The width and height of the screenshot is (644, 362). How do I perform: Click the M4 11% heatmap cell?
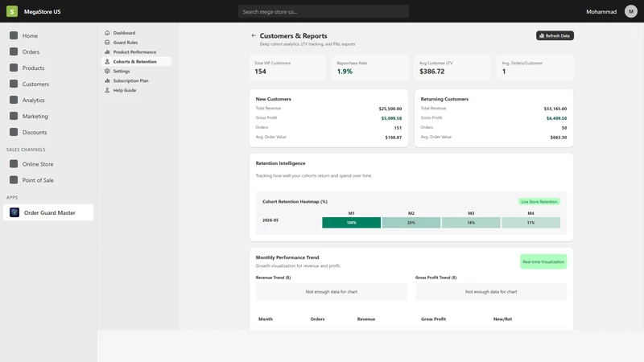tap(530, 223)
